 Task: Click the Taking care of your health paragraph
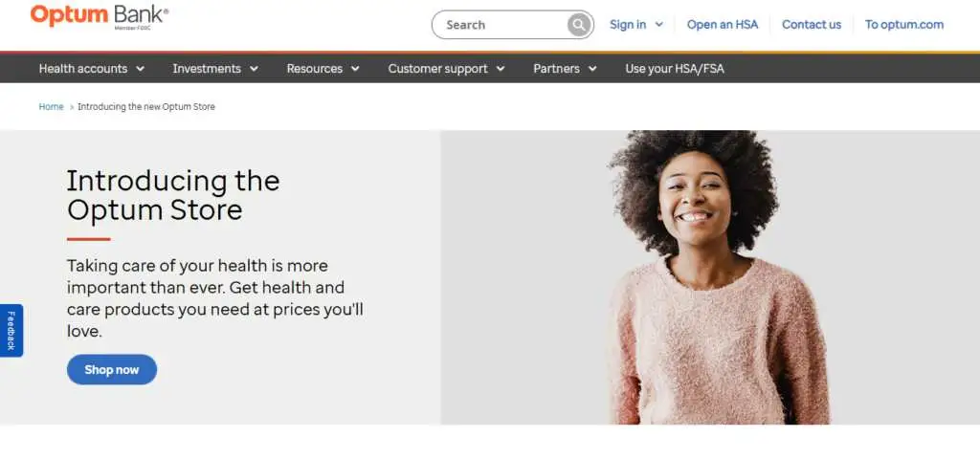(215, 298)
